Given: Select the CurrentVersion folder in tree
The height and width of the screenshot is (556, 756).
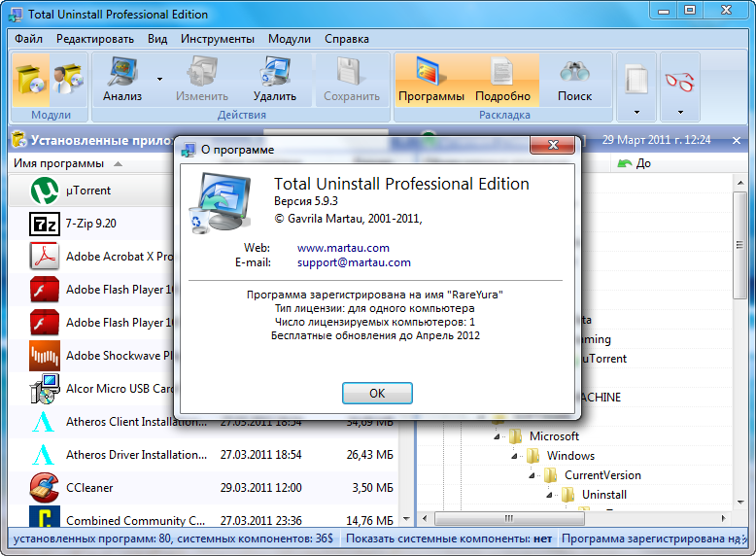Looking at the screenshot, I should coord(602,475).
